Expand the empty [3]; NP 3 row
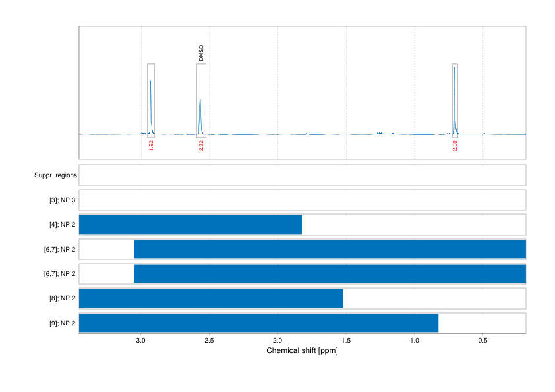This screenshot has height=392, width=555. (x=302, y=199)
